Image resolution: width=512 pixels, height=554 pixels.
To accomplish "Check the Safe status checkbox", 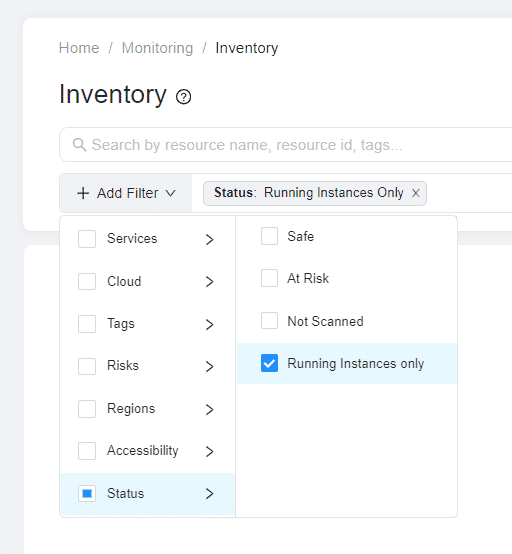I will click(x=269, y=236).
